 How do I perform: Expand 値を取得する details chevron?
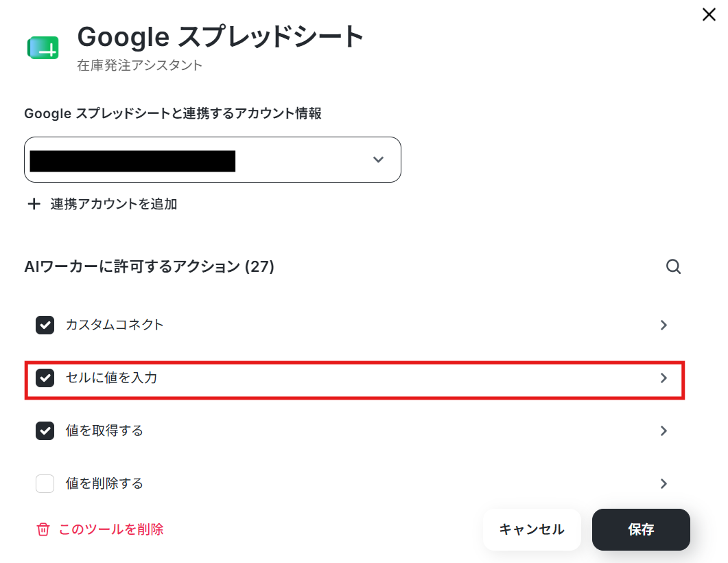(664, 431)
